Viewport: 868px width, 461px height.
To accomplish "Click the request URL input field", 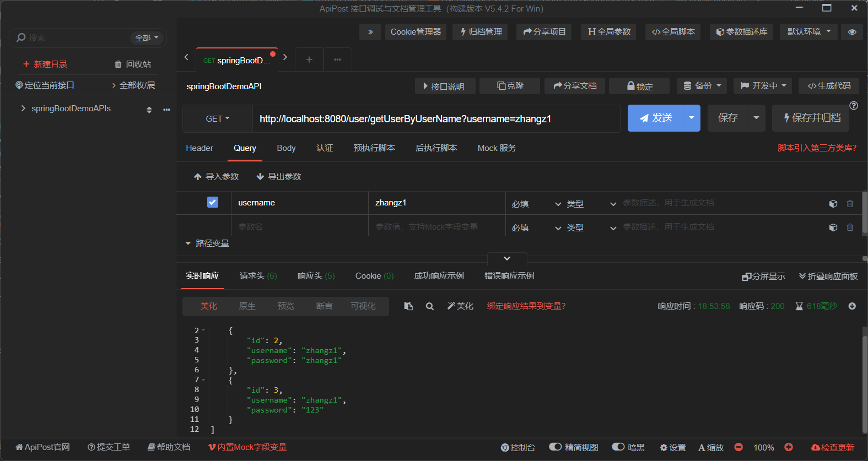I will [436, 119].
